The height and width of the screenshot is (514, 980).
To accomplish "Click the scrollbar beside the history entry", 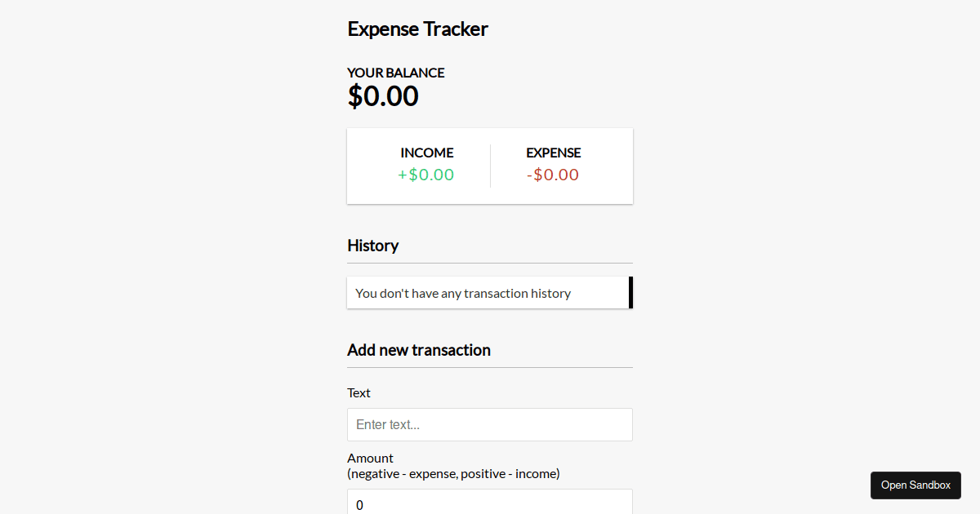I will (630, 292).
